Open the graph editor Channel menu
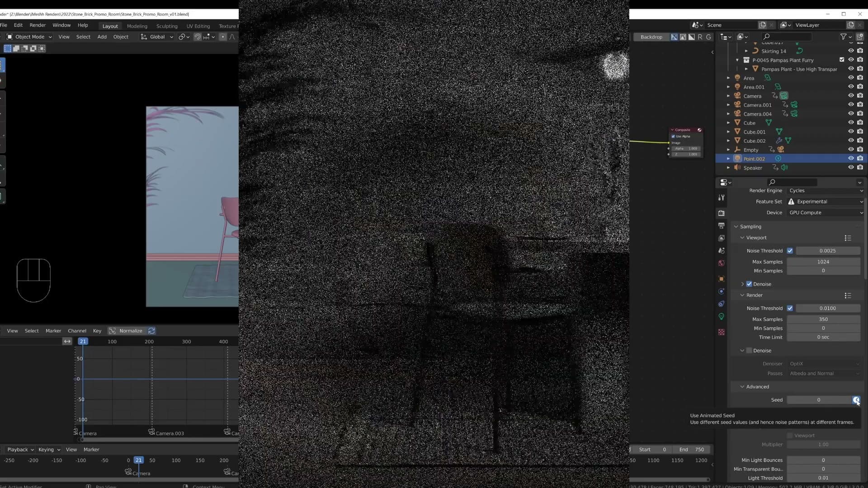868x488 pixels. [77, 331]
